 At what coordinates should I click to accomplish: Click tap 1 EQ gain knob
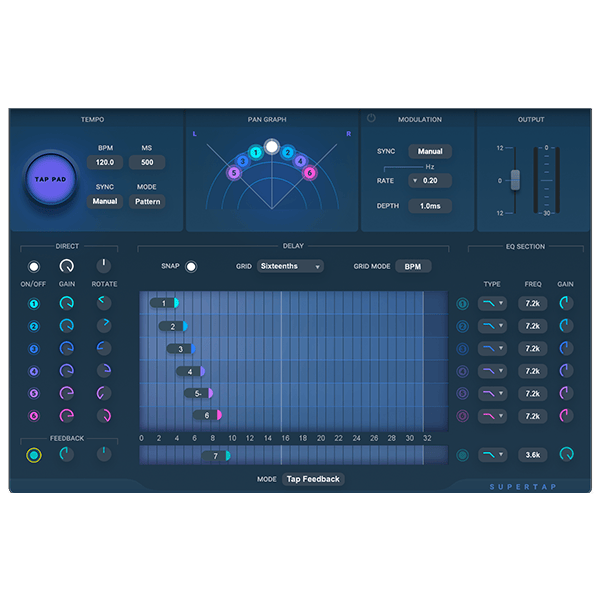point(566,303)
